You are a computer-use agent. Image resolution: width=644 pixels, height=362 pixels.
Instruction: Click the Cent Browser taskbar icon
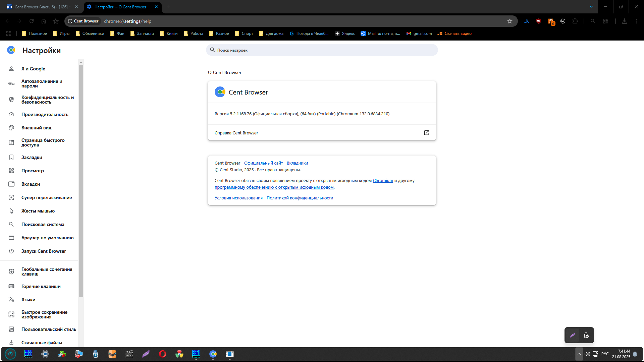click(x=213, y=354)
